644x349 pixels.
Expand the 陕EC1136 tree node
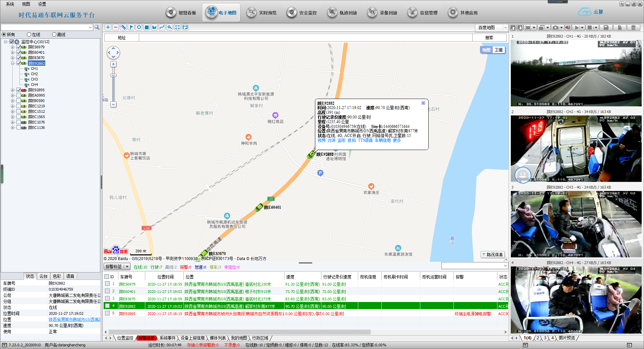13,128
